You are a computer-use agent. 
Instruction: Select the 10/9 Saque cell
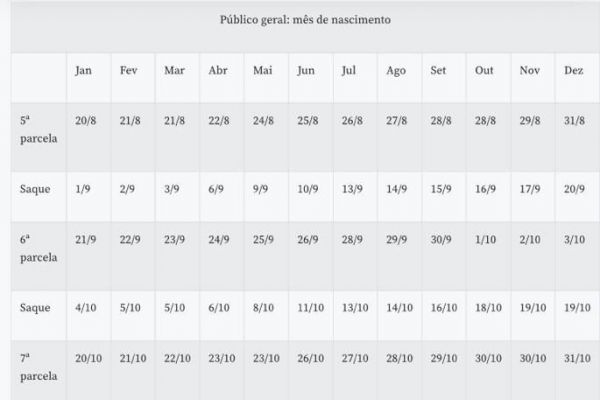(x=308, y=189)
